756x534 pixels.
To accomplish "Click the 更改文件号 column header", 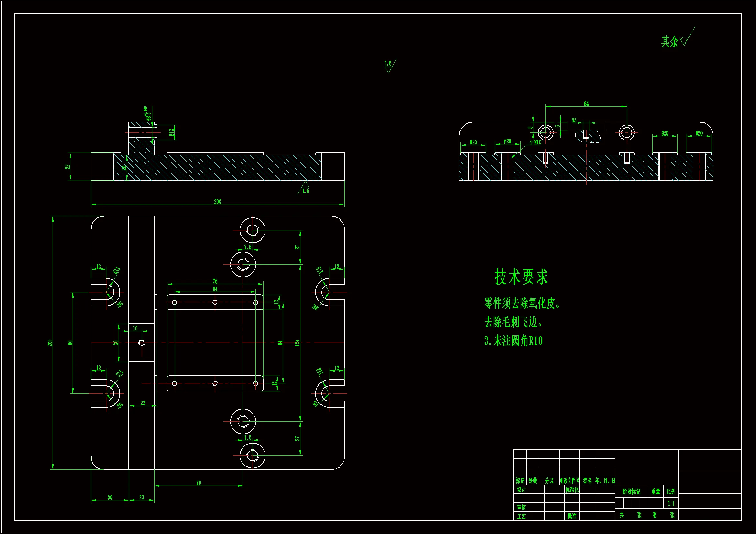I will click(x=570, y=481).
